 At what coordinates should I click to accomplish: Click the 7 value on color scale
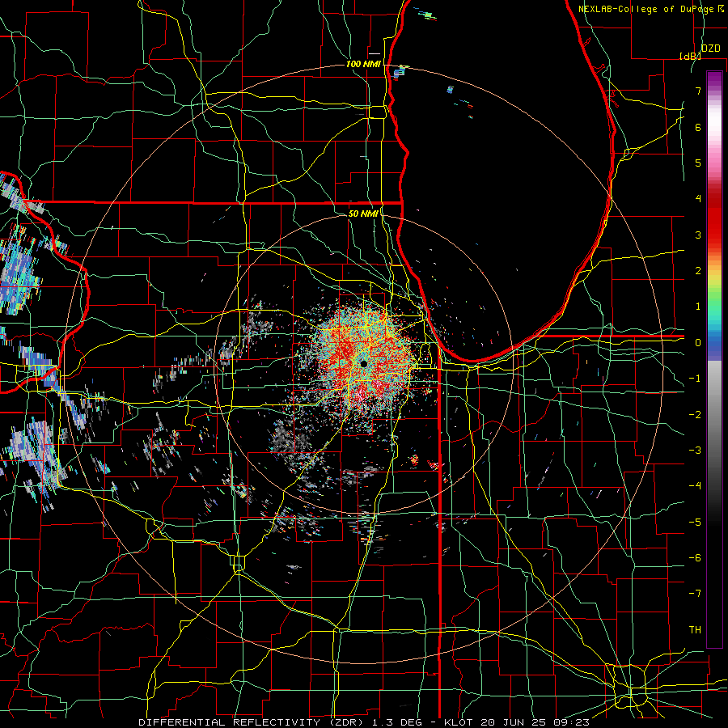tap(698, 91)
